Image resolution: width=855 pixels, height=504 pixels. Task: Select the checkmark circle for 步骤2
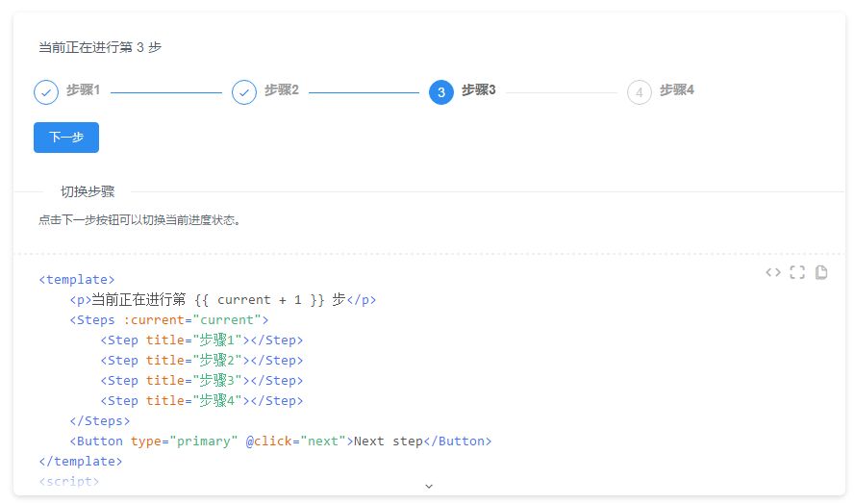244,92
